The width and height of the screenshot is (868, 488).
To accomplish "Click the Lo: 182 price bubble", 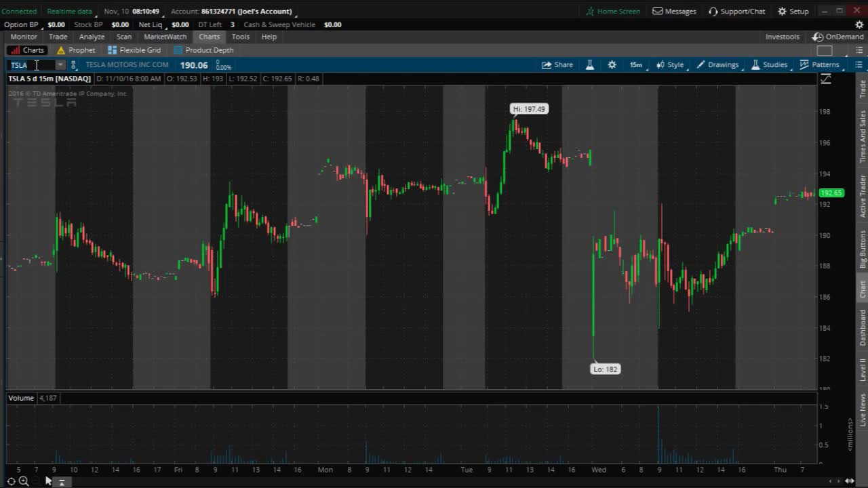I will pos(606,369).
